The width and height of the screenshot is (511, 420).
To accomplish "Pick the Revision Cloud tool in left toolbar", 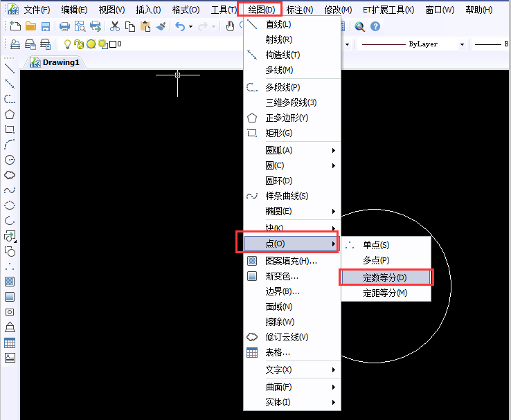I will [10, 175].
